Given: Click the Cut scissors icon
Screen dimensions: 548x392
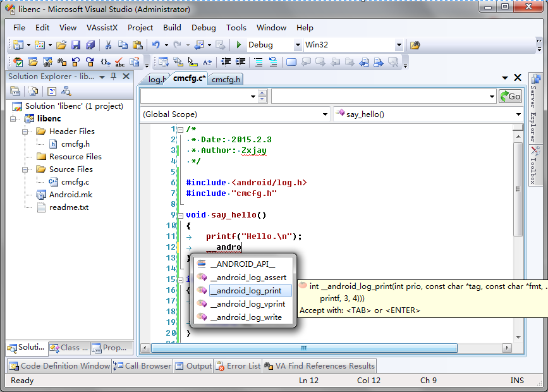Looking at the screenshot, I should click(x=108, y=45).
